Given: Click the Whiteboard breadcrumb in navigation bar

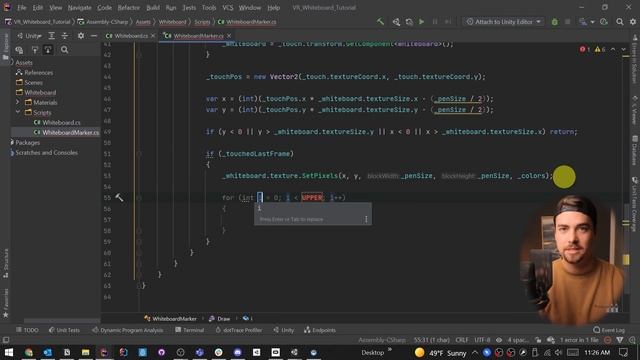Looking at the screenshot, I should 172,22.
